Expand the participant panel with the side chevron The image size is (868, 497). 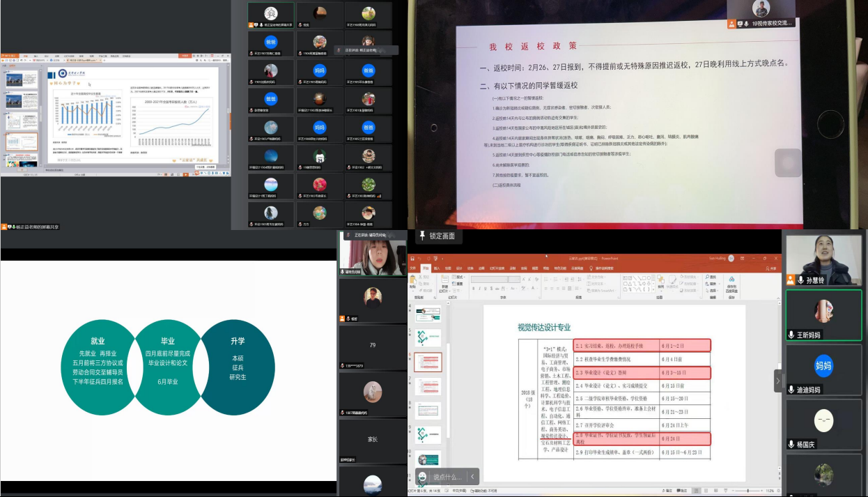[778, 381]
